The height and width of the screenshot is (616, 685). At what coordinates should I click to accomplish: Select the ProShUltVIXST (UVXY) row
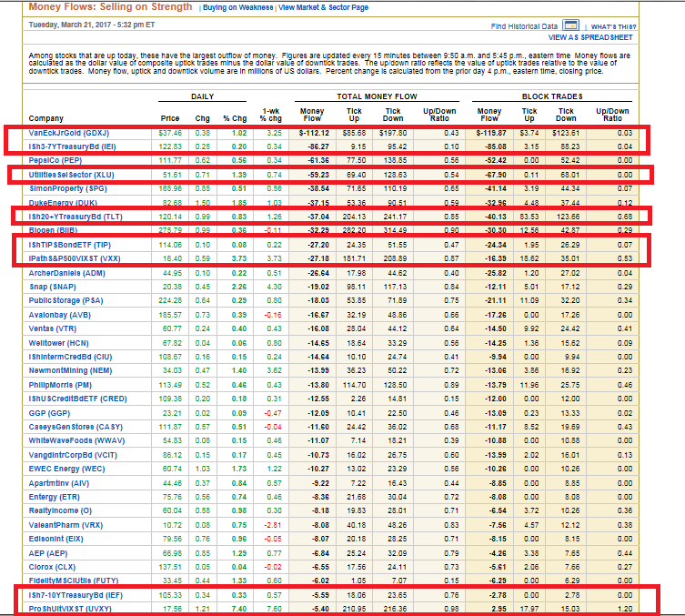69,607
